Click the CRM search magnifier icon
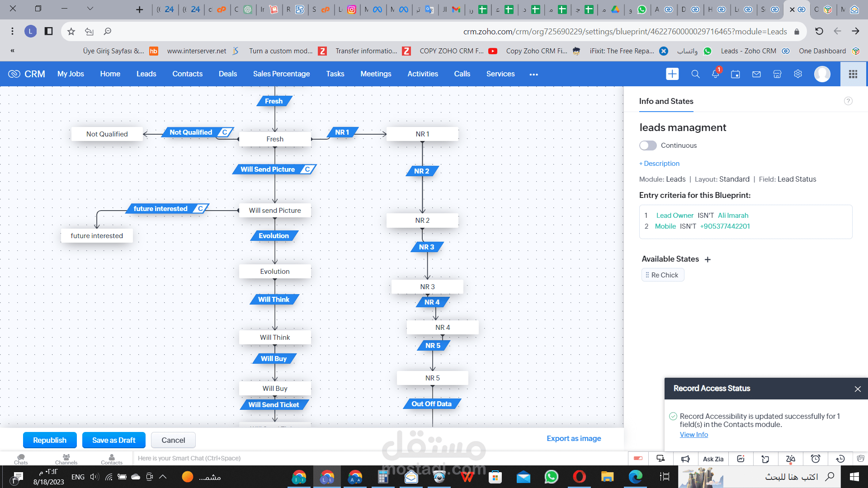Screen dimensions: 868x488 [695, 74]
